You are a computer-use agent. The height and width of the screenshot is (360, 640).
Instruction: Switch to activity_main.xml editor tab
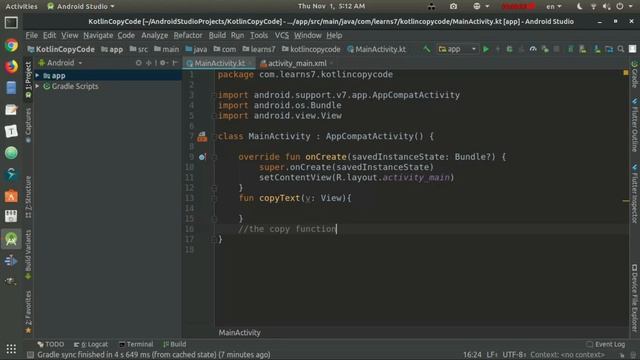[x=297, y=63]
